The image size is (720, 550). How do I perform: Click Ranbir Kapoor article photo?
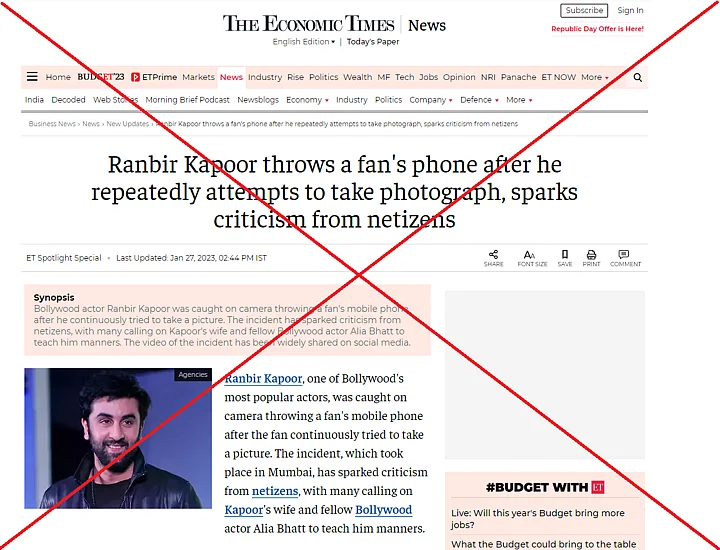pyautogui.click(x=118, y=438)
